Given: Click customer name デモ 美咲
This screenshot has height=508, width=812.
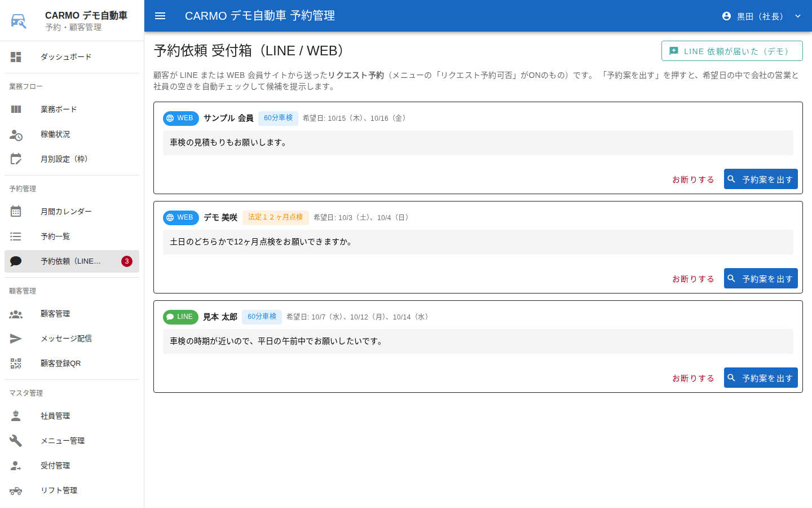Looking at the screenshot, I should (220, 217).
